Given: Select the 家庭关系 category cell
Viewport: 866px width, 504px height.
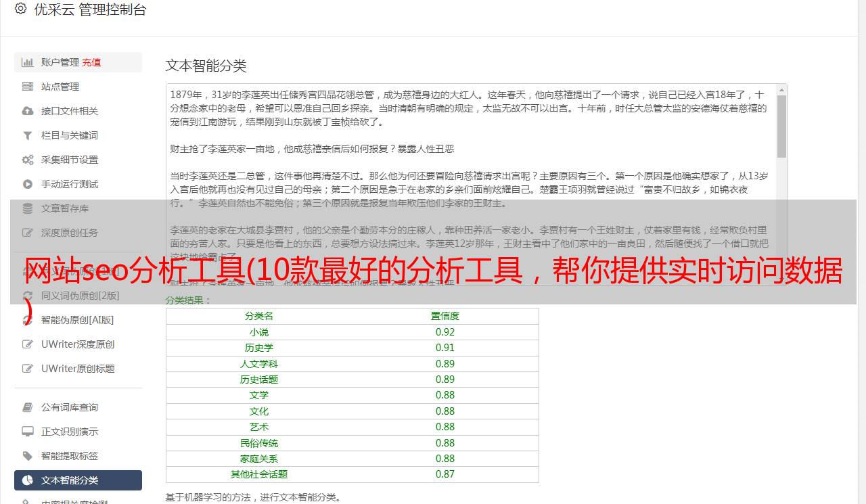Looking at the screenshot, I should 259,459.
